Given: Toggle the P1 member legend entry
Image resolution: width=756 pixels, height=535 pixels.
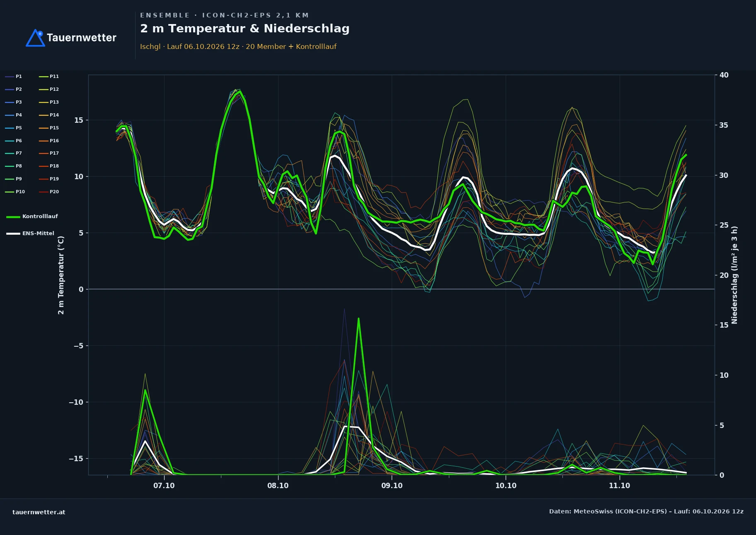Looking at the screenshot, I should 14,77.
